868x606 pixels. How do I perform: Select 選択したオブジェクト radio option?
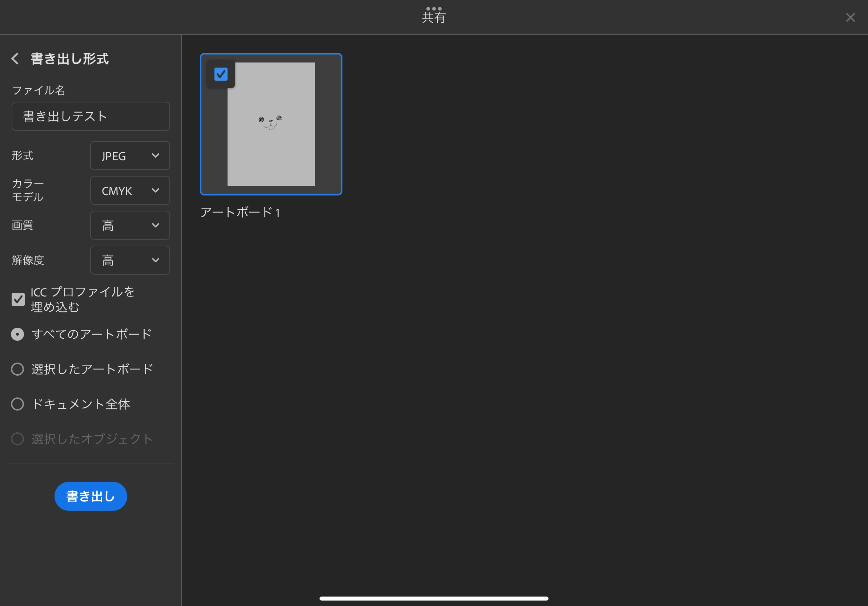[x=17, y=439]
